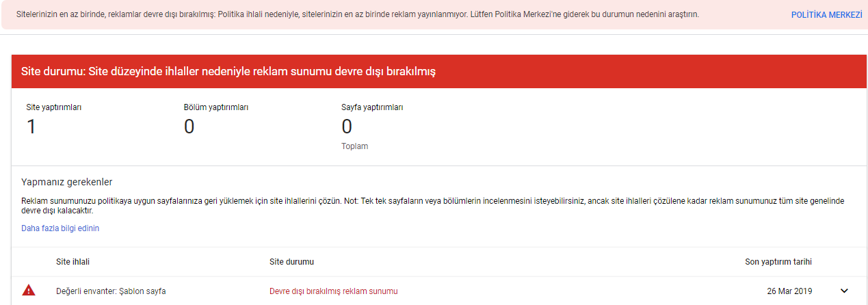Select the Değerli envanter: Şablon sayfa entry

click(111, 291)
